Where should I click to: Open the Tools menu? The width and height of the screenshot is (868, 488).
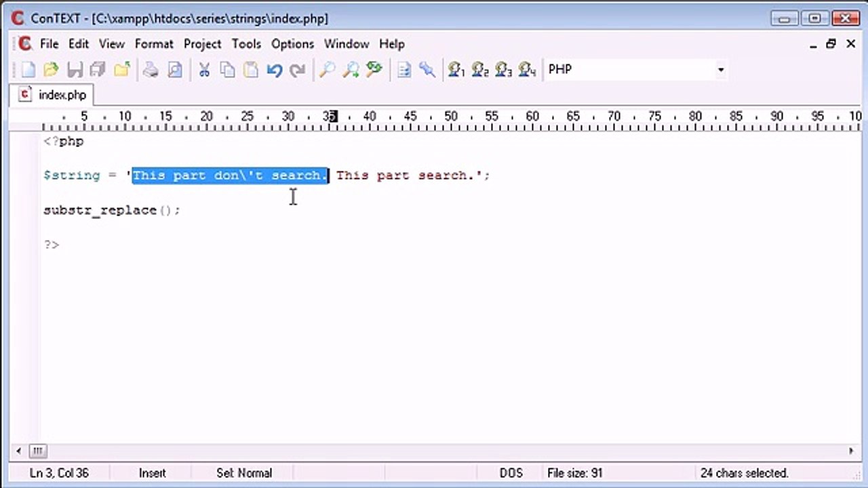[246, 44]
